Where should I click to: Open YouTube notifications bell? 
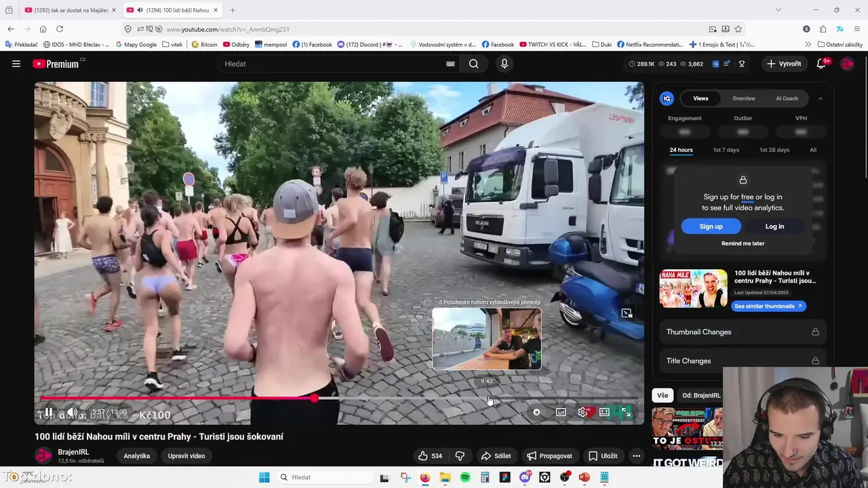tap(821, 64)
